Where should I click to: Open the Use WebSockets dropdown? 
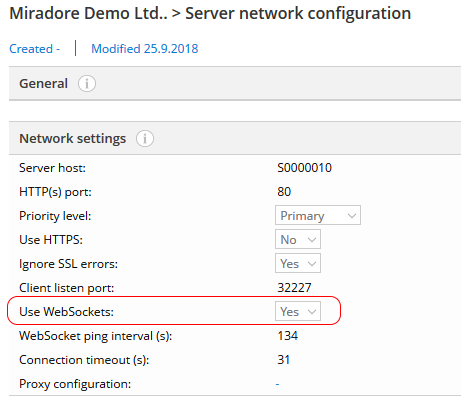tap(298, 311)
